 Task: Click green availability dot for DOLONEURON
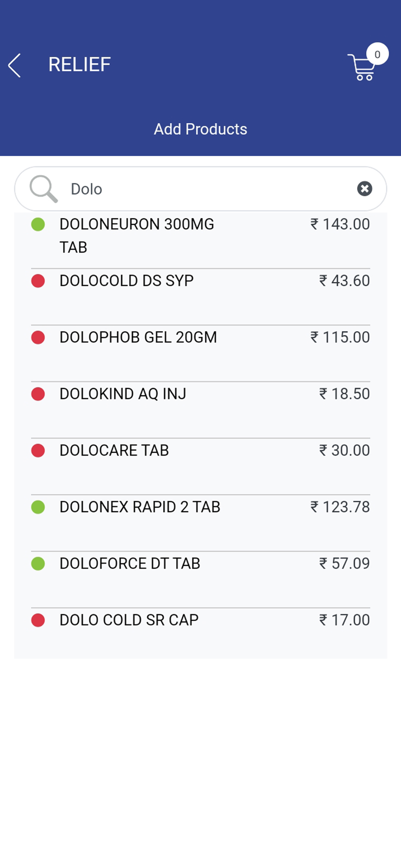tap(38, 224)
